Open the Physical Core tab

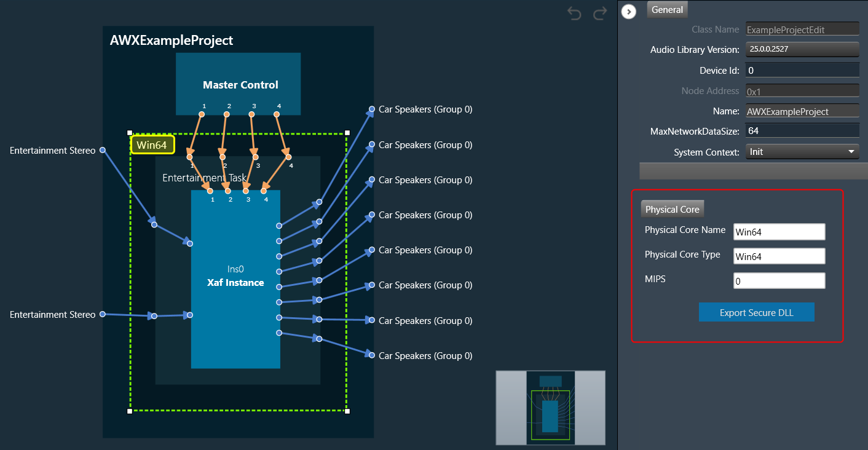tap(672, 210)
